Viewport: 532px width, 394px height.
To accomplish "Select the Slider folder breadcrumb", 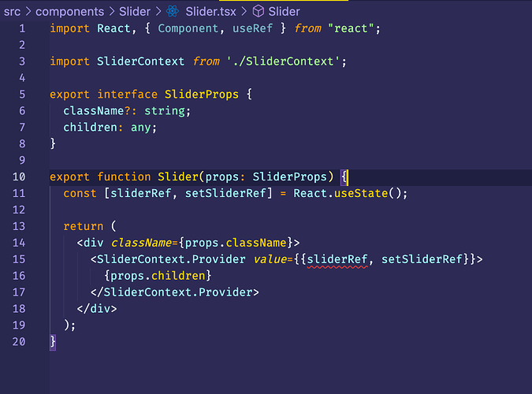I will [135, 12].
